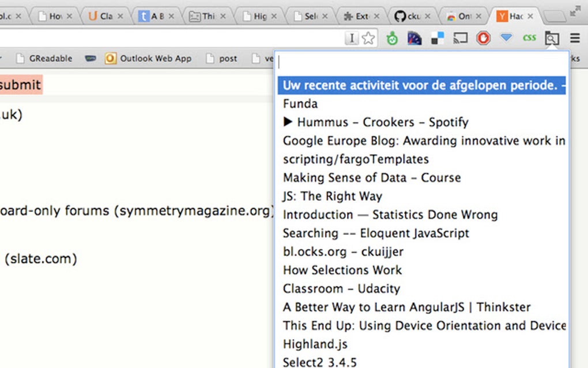Choose 'JS: The Right Way' entry
Screen dimensions: 588x368
pos(333,196)
